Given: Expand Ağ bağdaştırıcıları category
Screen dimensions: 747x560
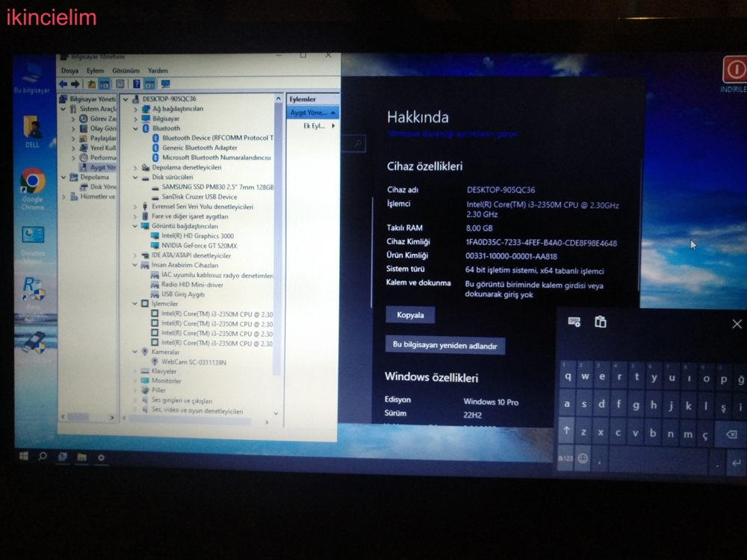Looking at the screenshot, I should point(135,109).
